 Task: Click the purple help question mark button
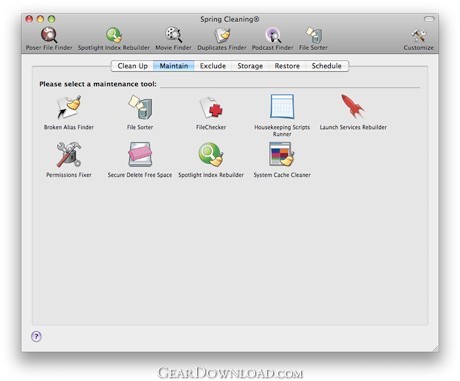36,336
